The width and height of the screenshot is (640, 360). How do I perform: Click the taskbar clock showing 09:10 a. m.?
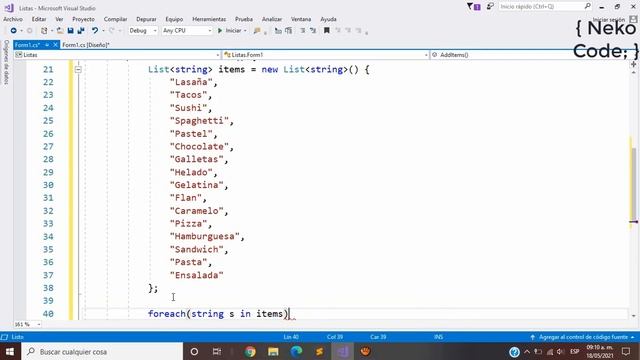pyautogui.click(x=600, y=351)
